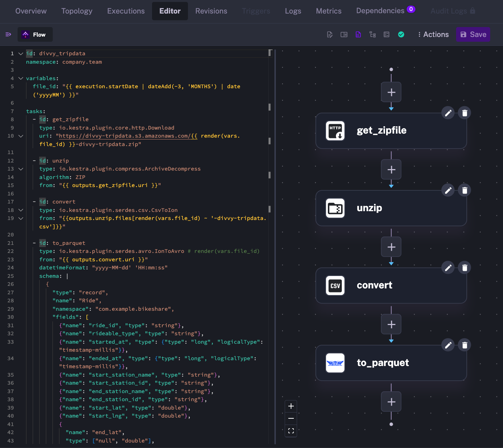Screen dimensions: 503x448
Task: Fit the topology graph to view
Action: (291, 431)
